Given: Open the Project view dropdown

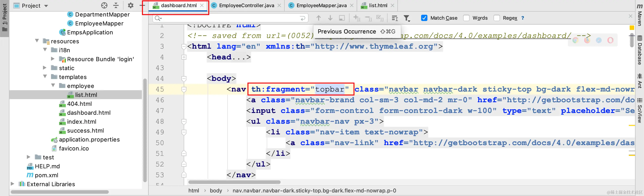Looking at the screenshot, I should (x=46, y=6).
